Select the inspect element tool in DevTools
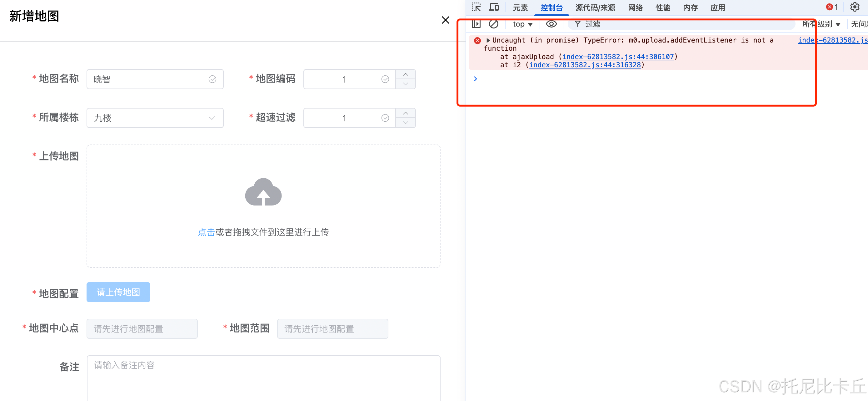Viewport: 868px width, 401px height. tap(476, 7)
